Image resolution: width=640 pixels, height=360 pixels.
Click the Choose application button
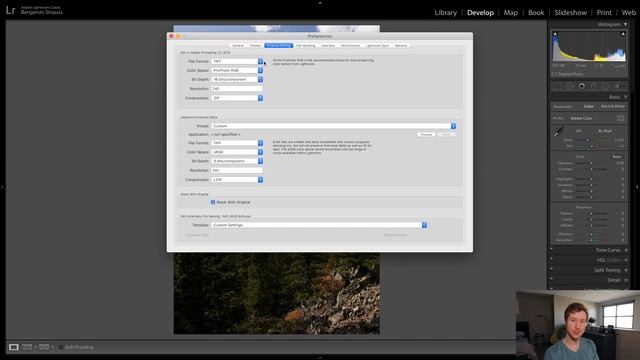pyautogui.click(x=426, y=134)
